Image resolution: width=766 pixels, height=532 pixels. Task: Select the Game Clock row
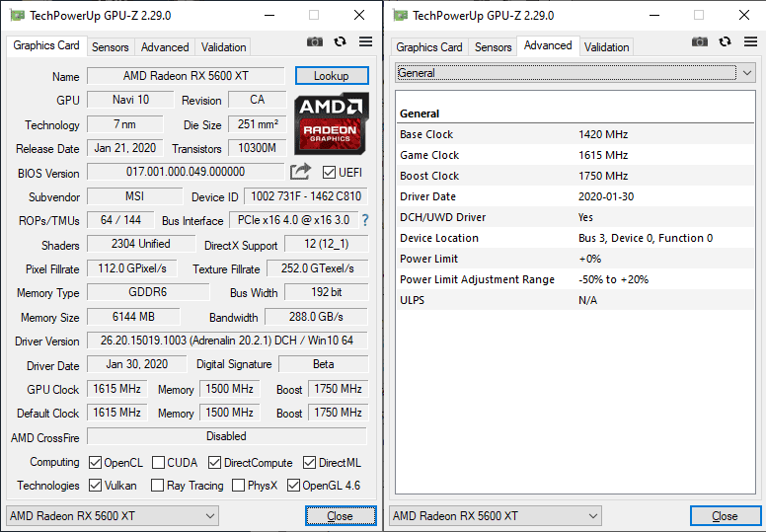pos(575,155)
